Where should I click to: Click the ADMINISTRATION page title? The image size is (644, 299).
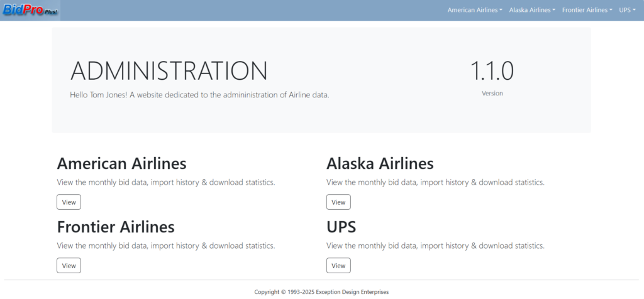click(x=169, y=71)
